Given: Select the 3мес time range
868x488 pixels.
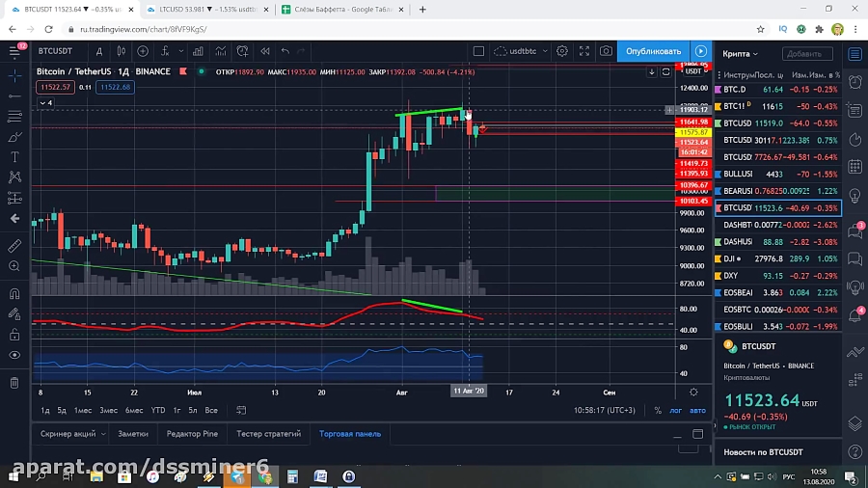Looking at the screenshot, I should (108, 410).
